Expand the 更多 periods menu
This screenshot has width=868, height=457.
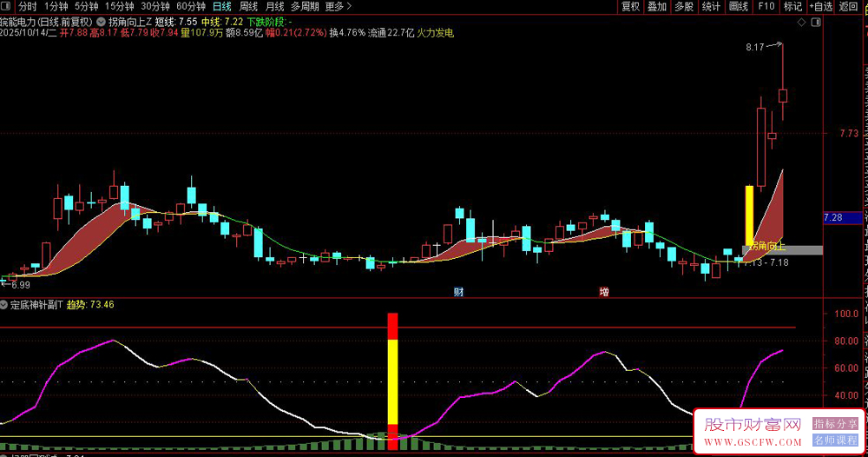pos(339,7)
